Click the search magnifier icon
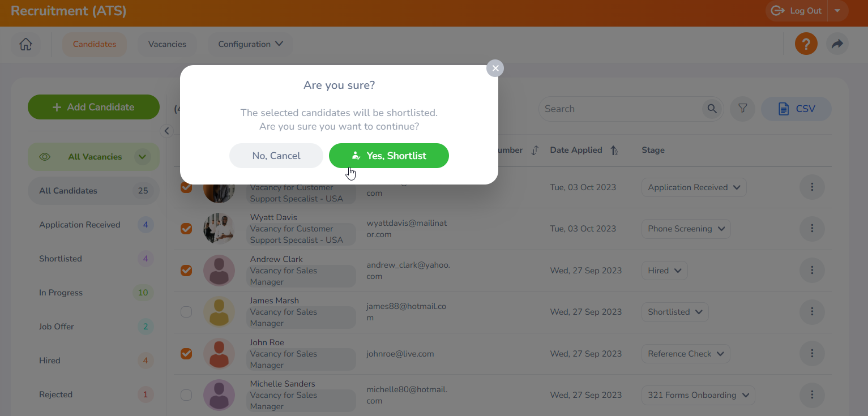The image size is (868, 416). [712, 109]
